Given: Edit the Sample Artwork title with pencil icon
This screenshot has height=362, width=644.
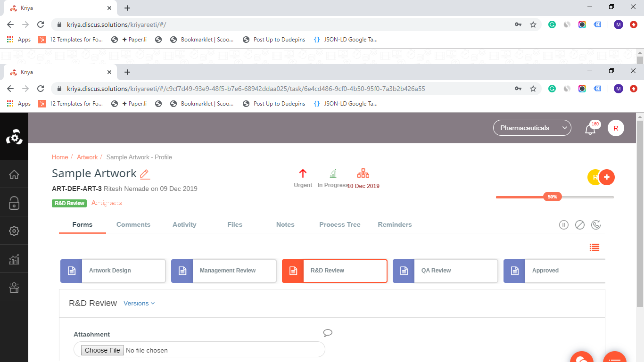Looking at the screenshot, I should (x=145, y=174).
